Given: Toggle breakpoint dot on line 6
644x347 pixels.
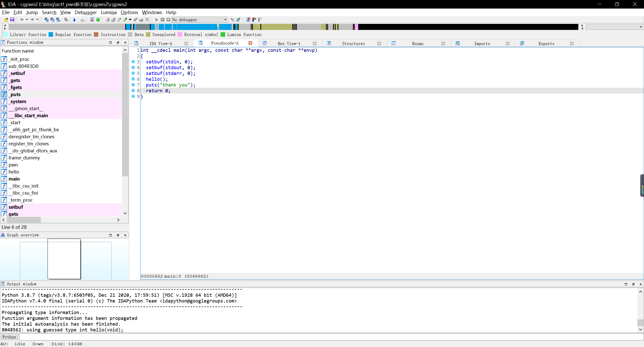Looking at the screenshot, I should (133, 79).
